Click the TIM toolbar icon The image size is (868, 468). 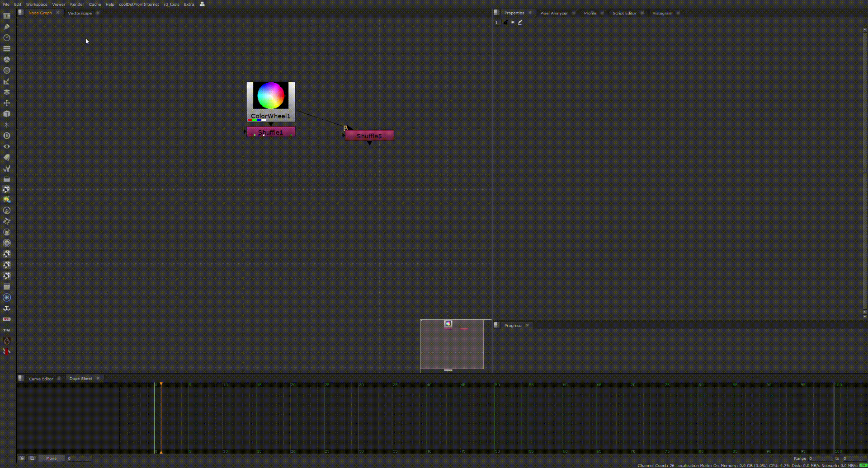(7, 330)
